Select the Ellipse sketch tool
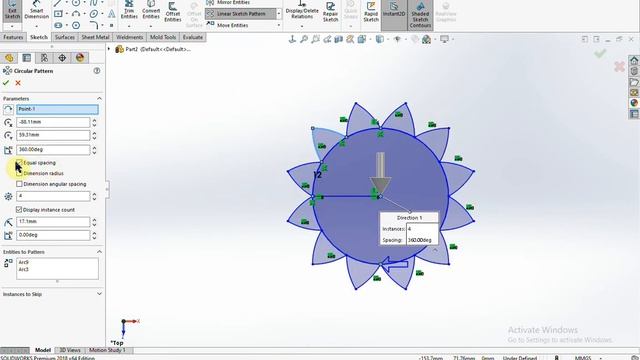This screenshot has width=640, height=360. (x=94, y=14)
